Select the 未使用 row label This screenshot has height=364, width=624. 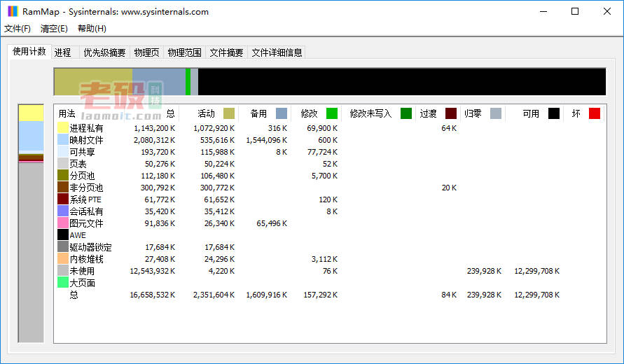click(x=82, y=272)
